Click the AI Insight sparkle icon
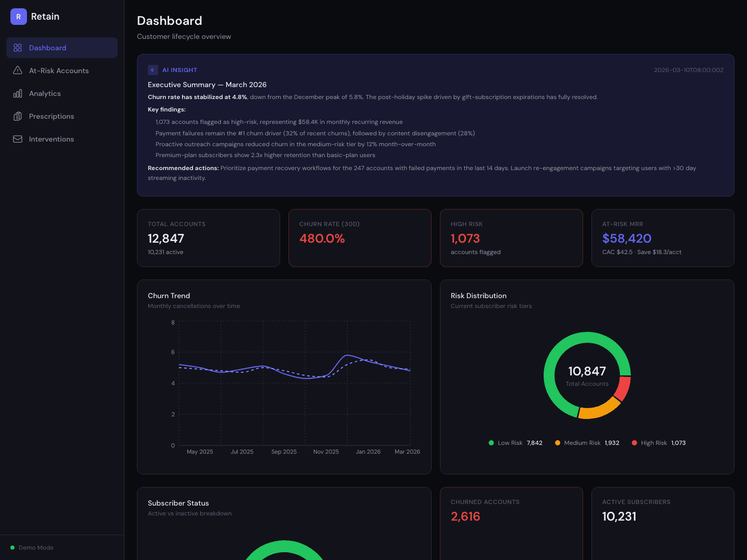The image size is (747, 560). pyautogui.click(x=153, y=70)
